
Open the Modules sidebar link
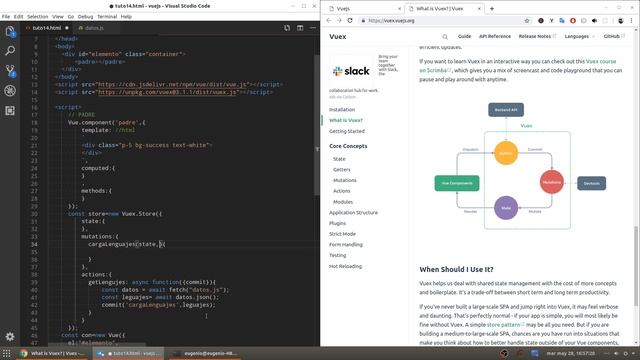(343, 202)
